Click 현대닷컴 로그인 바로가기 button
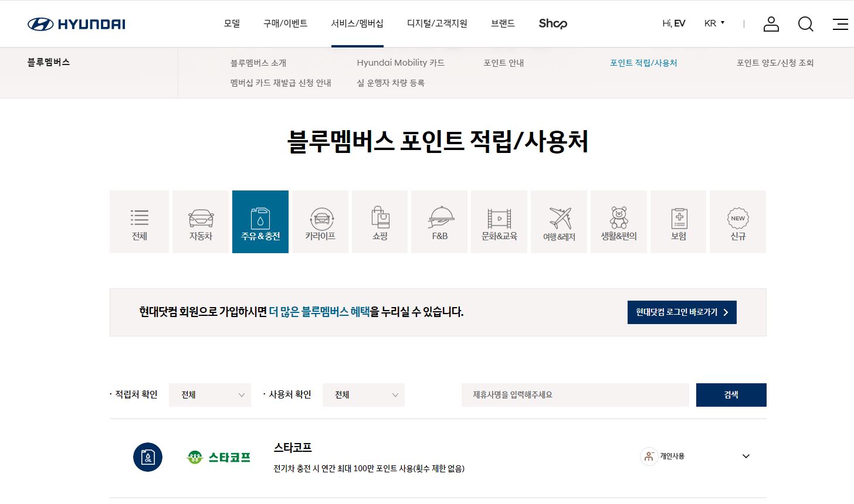Viewport: 854px width, 504px height. [x=682, y=312]
